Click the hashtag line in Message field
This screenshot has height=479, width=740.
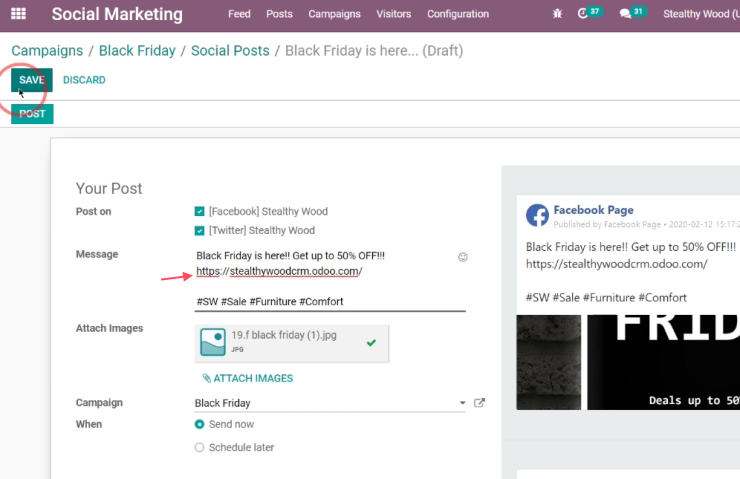(x=269, y=302)
